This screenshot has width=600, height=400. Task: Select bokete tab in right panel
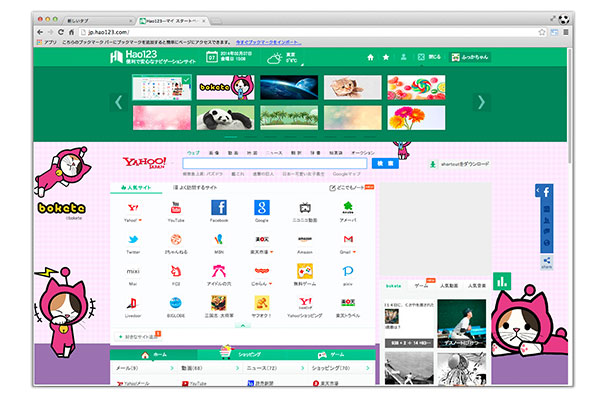pyautogui.click(x=393, y=286)
